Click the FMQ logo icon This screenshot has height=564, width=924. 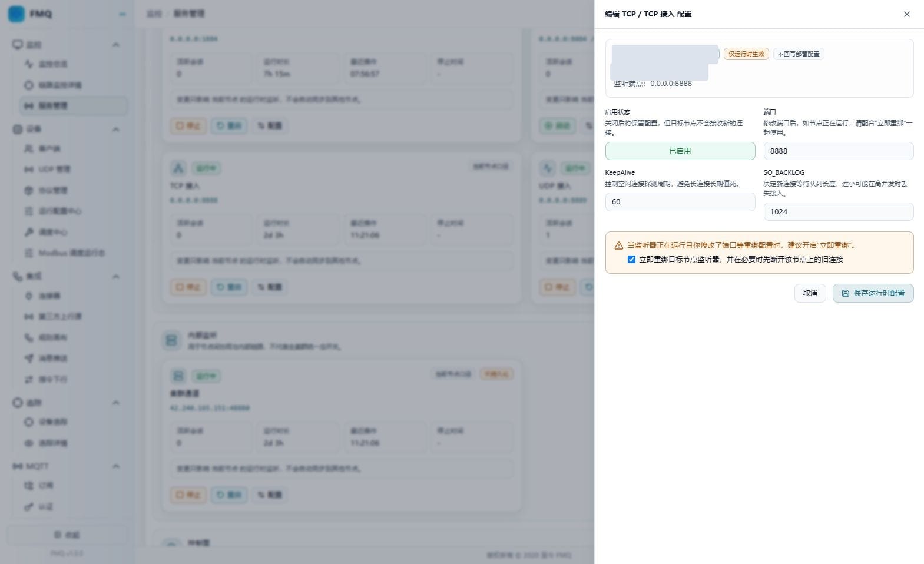16,14
